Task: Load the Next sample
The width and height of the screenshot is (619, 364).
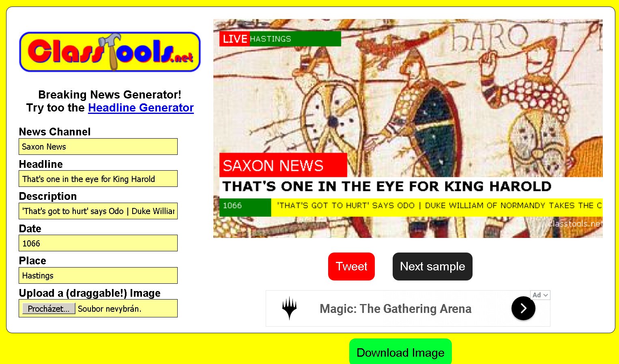Action: 432,266
